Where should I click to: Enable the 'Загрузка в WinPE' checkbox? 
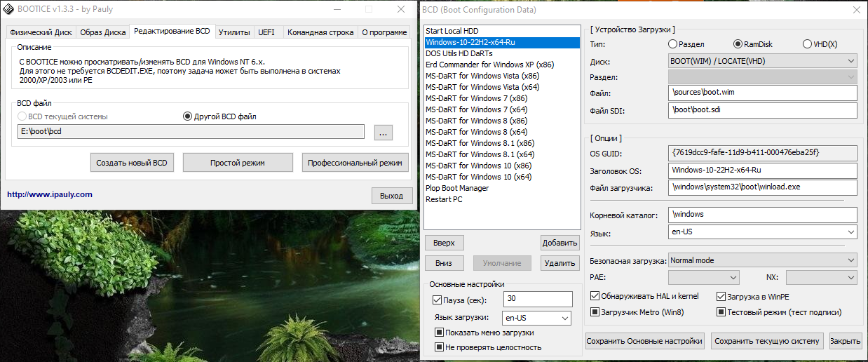point(721,297)
